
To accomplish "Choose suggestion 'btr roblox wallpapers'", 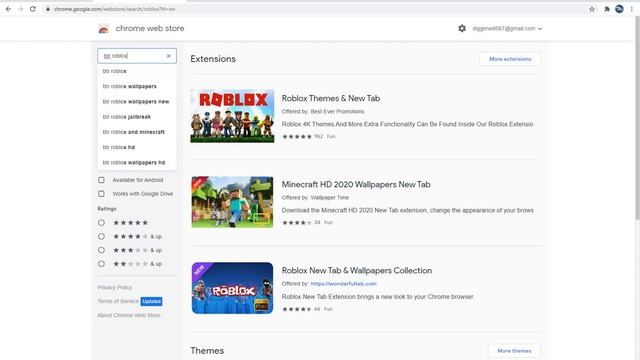I will click(x=137, y=86).
